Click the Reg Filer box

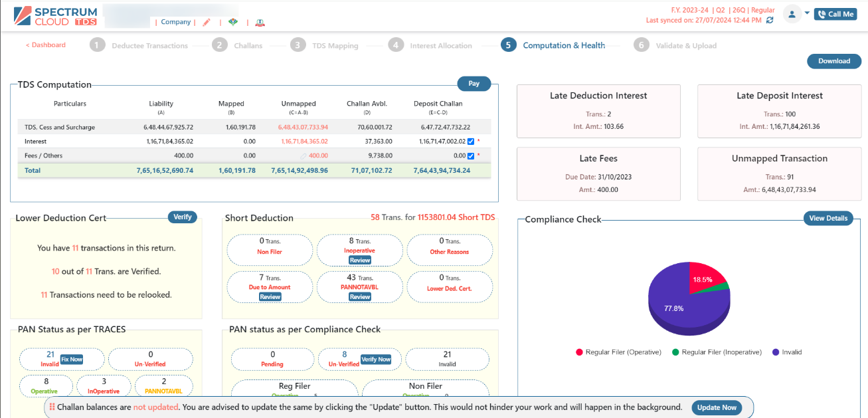tap(294, 389)
